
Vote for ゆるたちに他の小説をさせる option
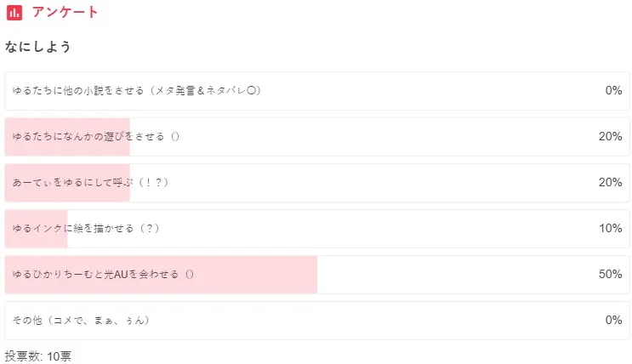(136, 91)
